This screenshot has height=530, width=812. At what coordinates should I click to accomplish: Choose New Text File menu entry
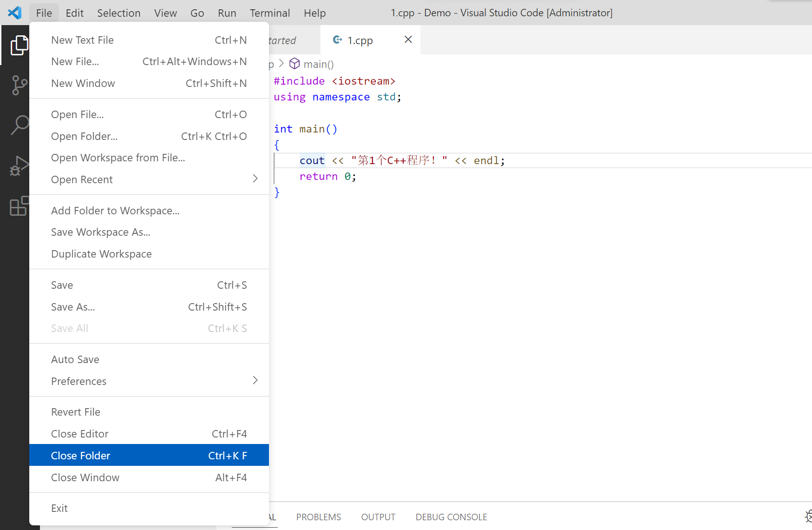[x=149, y=40]
